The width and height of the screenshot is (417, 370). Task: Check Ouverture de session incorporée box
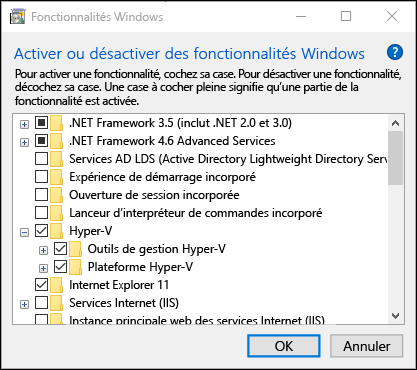[x=41, y=195]
